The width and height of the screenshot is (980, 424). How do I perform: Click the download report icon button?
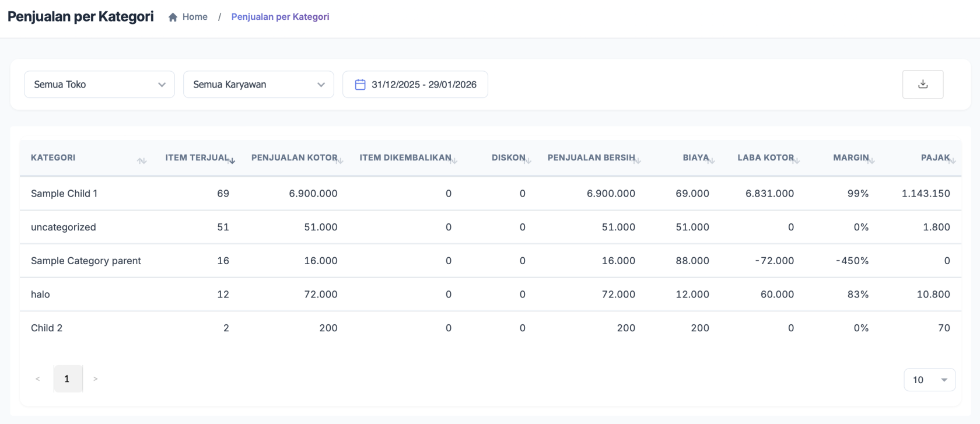tap(922, 84)
